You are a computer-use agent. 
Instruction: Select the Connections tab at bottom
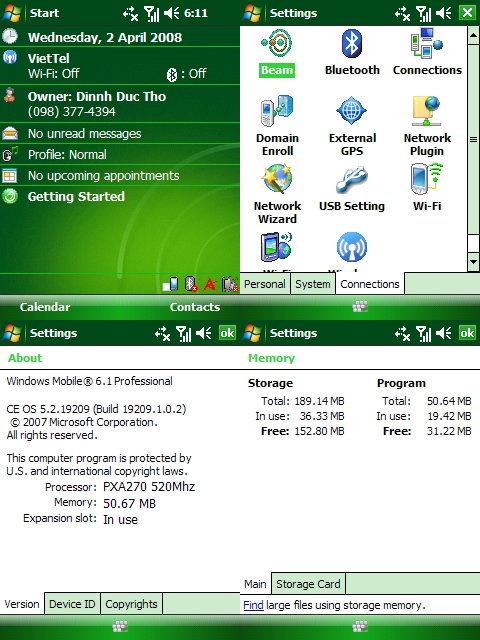coord(370,284)
